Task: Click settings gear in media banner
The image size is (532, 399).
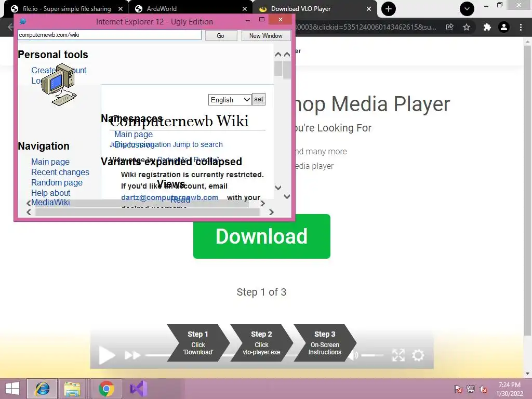Action: click(418, 355)
